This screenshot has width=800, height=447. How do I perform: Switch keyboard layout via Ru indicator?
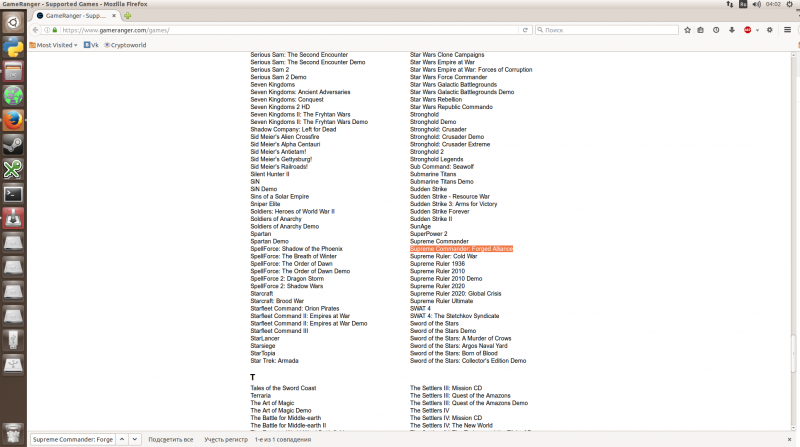pos(743,4)
